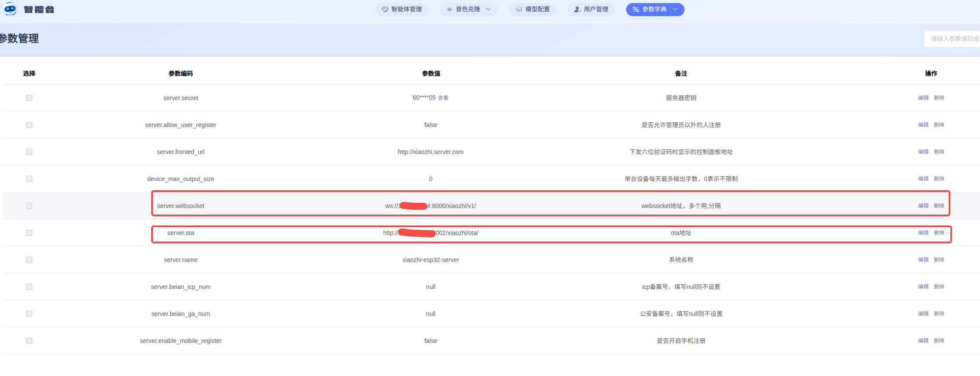Viewport: 980px width, 376px height.
Task: Click the 模型配置 layers icon
Action: (x=519, y=9)
